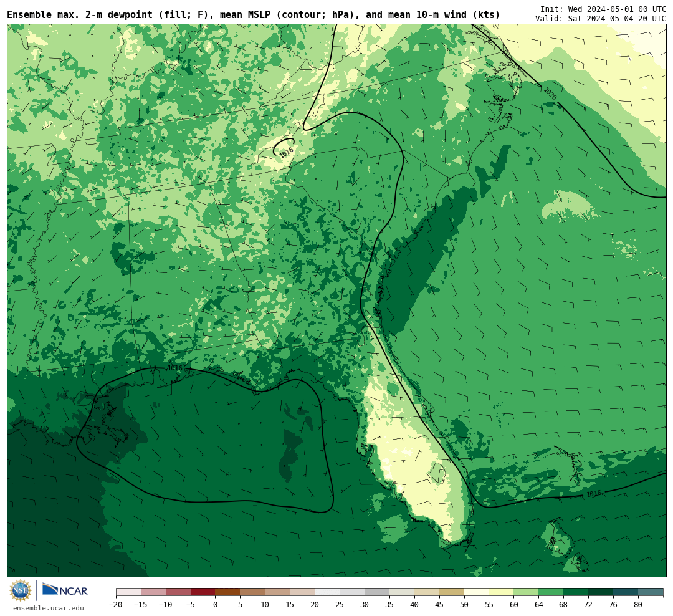Click the colorbar tick label "−20"
Viewport: 673px width, 616px height.
point(116,604)
